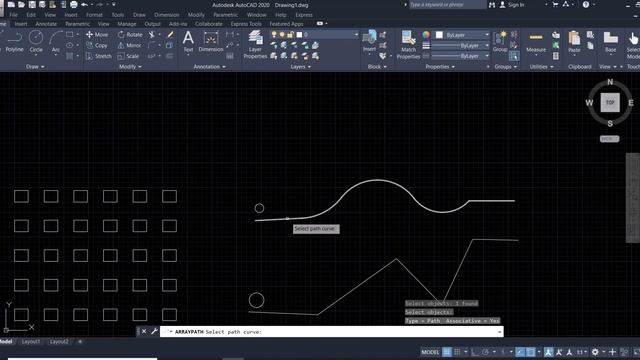This screenshot has width=640, height=360.
Task: Select the Arc drawing tool
Action: [x=56, y=42]
